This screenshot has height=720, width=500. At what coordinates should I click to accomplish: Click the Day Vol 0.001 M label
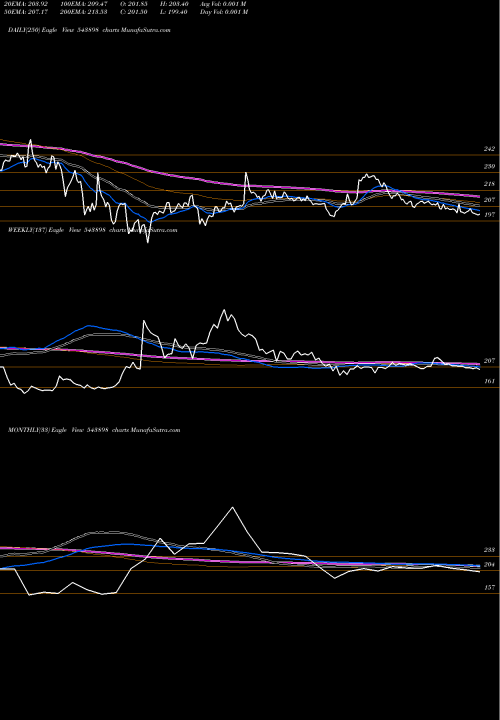224,12
